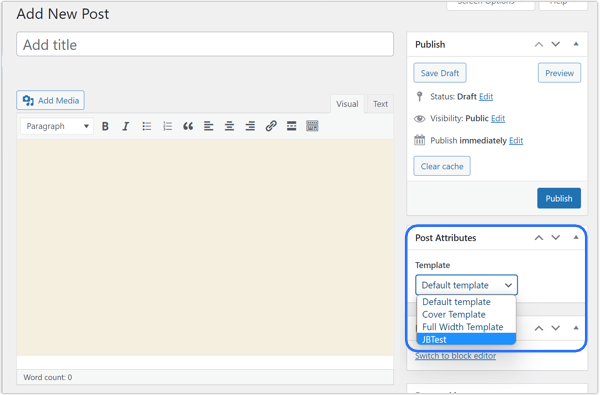Viewport: 600px width, 395px height.
Task: Click the Word count: 0 text
Action: [48, 377]
